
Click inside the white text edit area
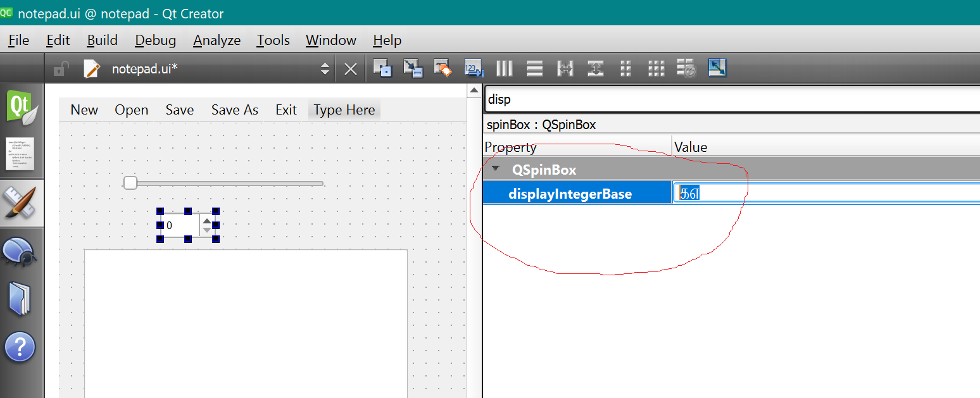(246, 323)
